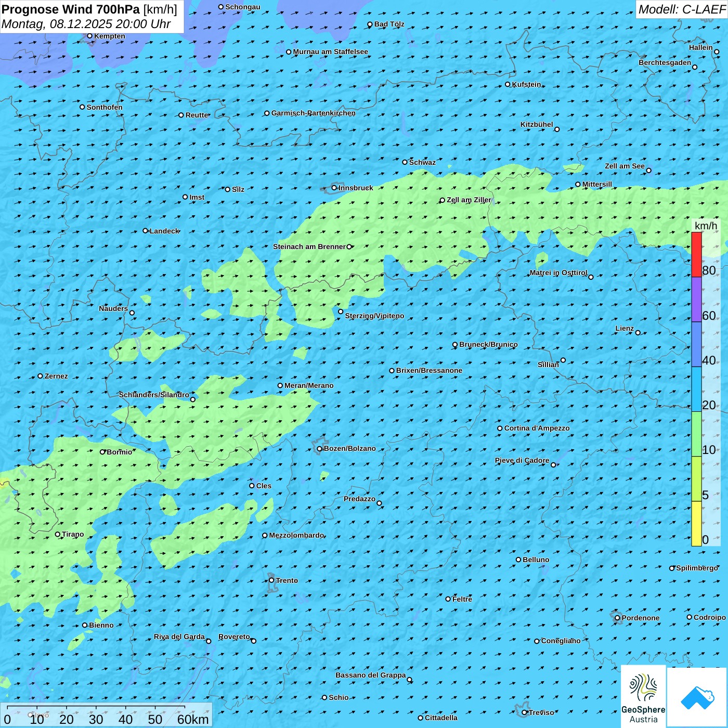Click the Lienz location marker circle

pos(638,333)
